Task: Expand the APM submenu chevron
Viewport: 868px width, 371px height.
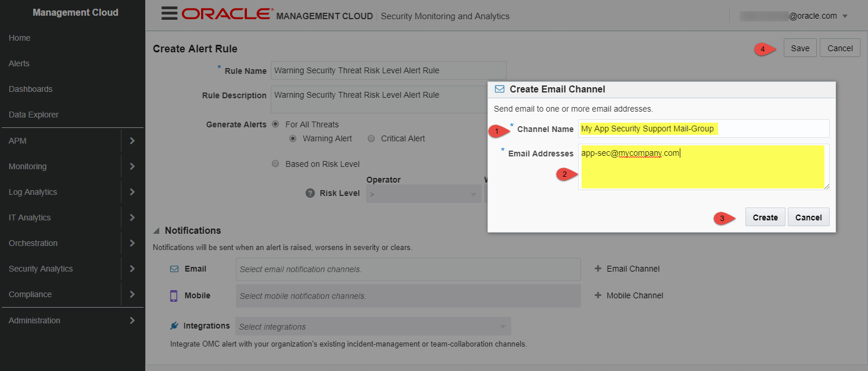Action: click(132, 141)
